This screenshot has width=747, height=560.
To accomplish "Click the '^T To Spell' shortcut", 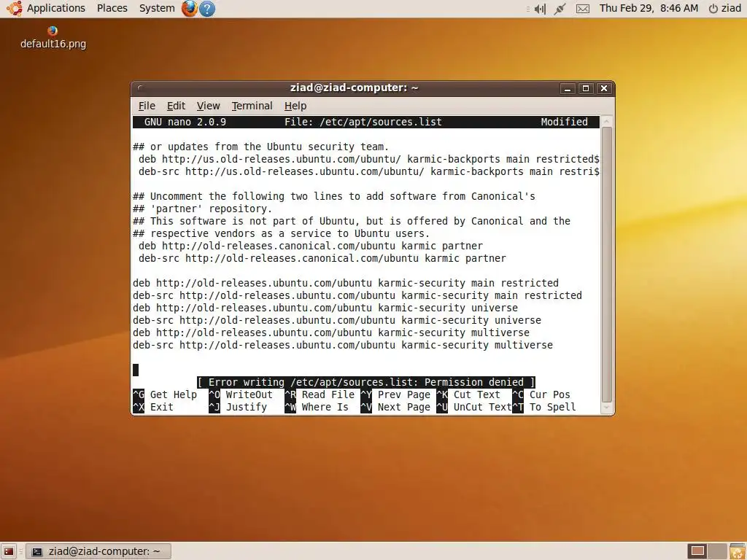I will click(x=544, y=407).
